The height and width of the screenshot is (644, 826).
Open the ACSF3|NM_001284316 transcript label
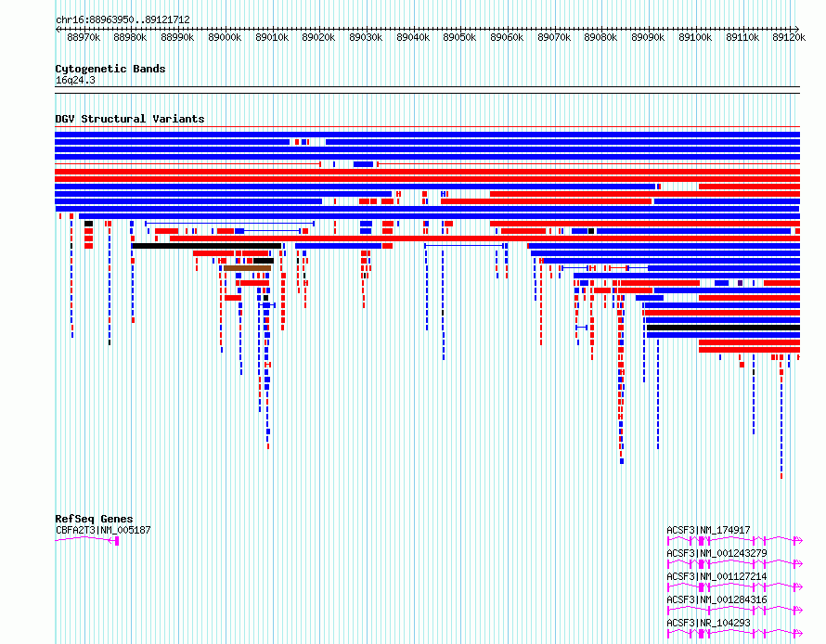[x=717, y=599]
